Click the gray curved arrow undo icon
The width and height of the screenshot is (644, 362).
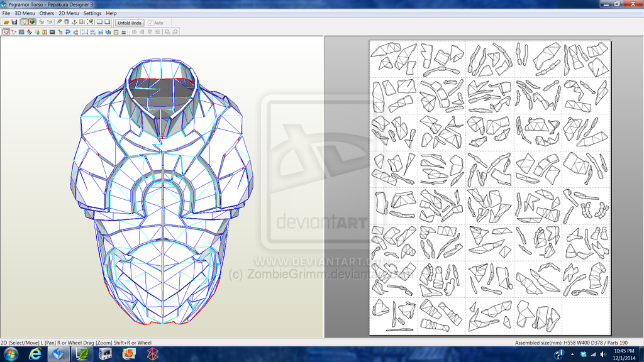tap(75, 31)
